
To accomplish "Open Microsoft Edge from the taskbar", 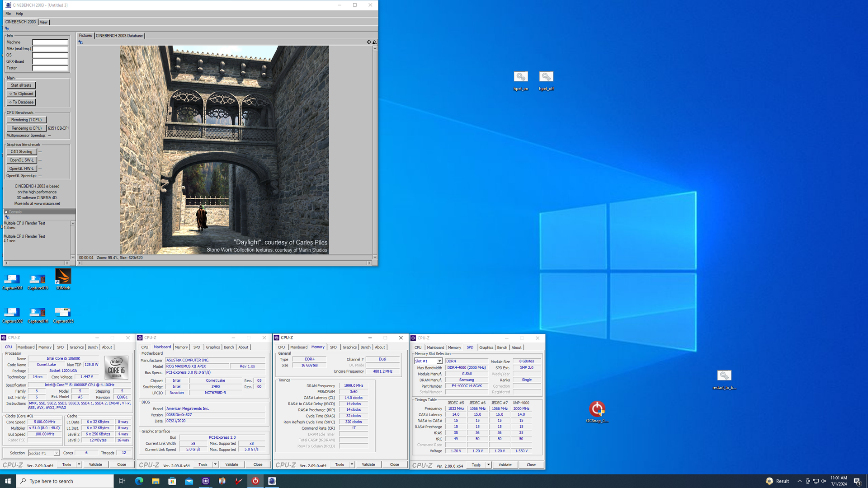I will coord(139,481).
